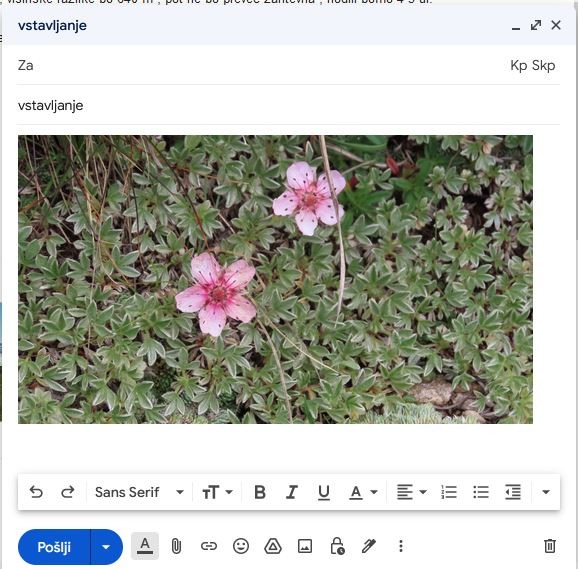
Task: Click the insert photo icon
Action: coord(305,546)
